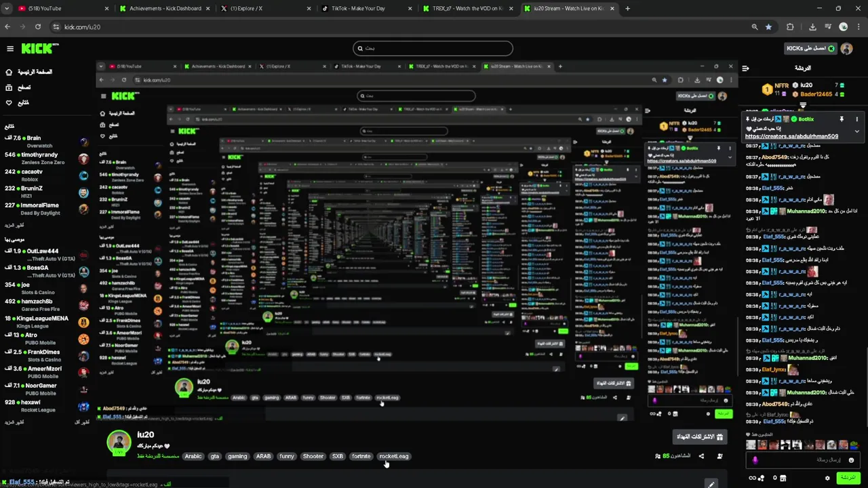Focus the Kick search box
Screen dimensions: 868x488
coord(433,48)
